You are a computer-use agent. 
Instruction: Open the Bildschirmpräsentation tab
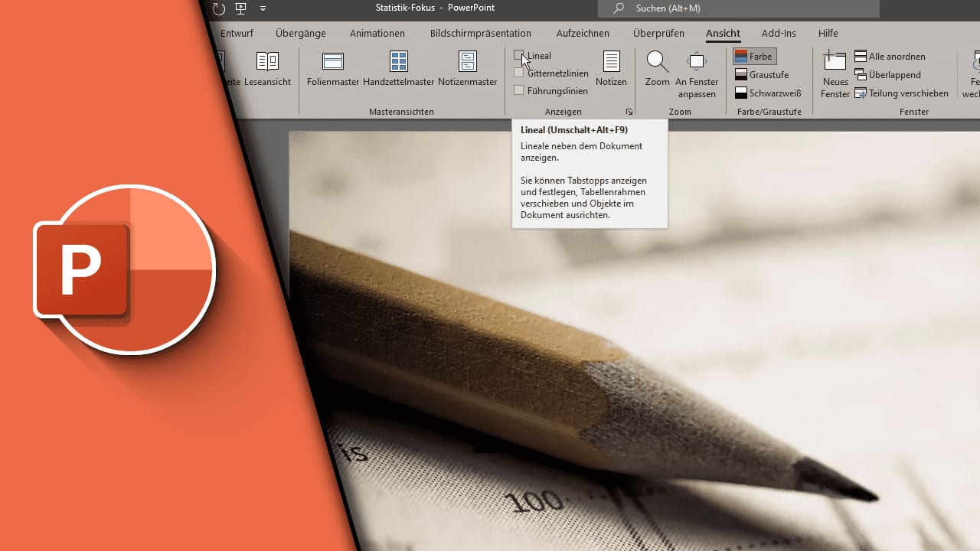pyautogui.click(x=481, y=34)
